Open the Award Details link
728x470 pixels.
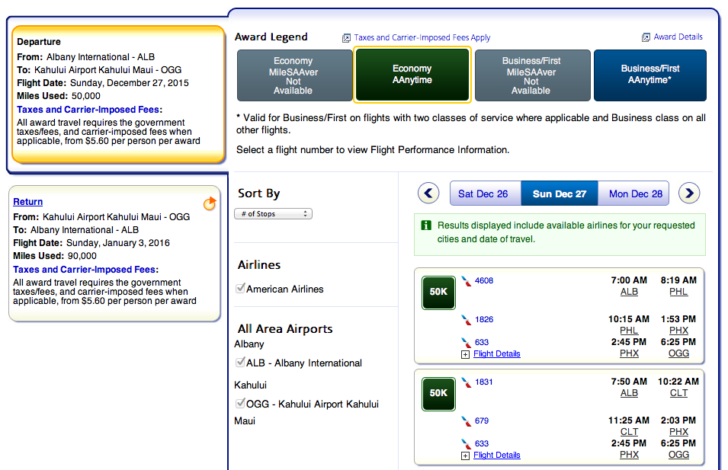click(x=678, y=37)
